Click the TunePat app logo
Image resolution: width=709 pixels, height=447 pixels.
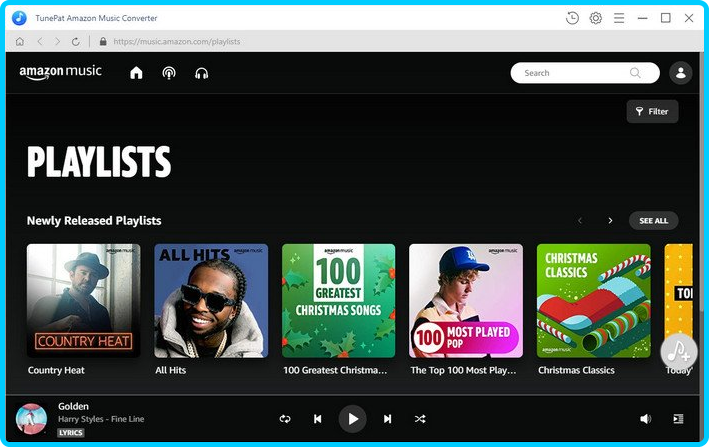19,18
